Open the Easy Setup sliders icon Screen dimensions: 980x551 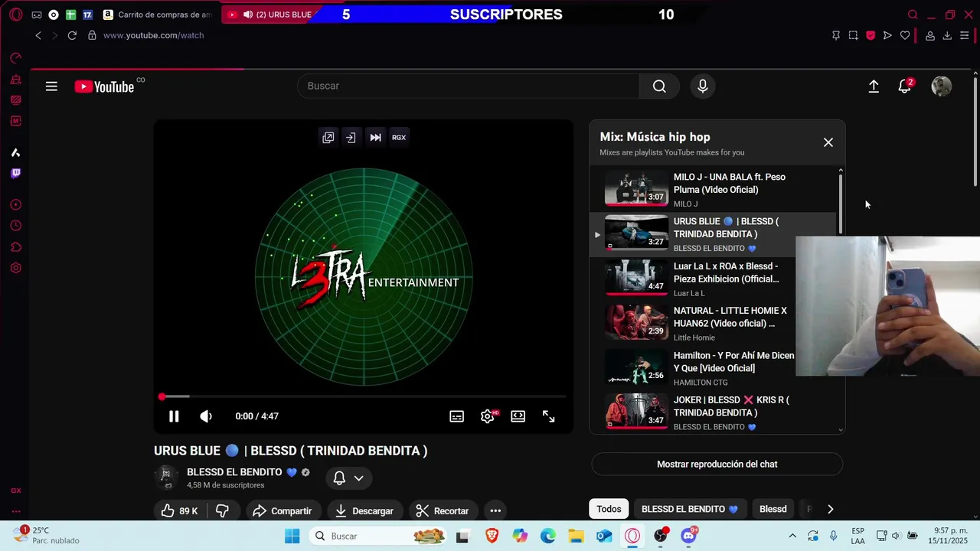tap(965, 35)
